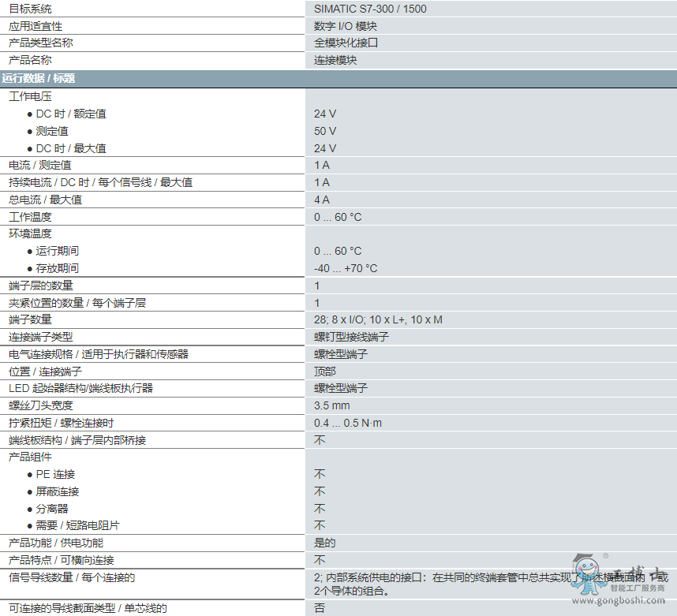Select the 4 A total current value
The image size is (677, 616).
point(322,200)
